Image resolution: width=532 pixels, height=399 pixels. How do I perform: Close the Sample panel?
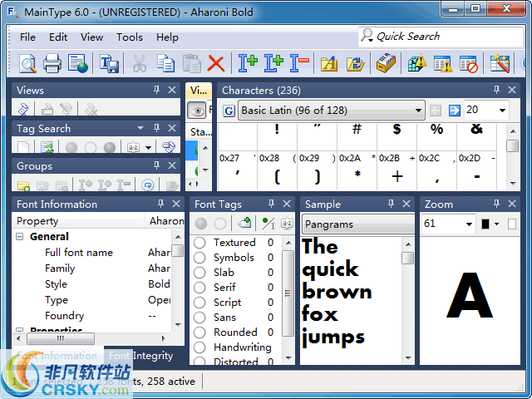[x=406, y=204]
